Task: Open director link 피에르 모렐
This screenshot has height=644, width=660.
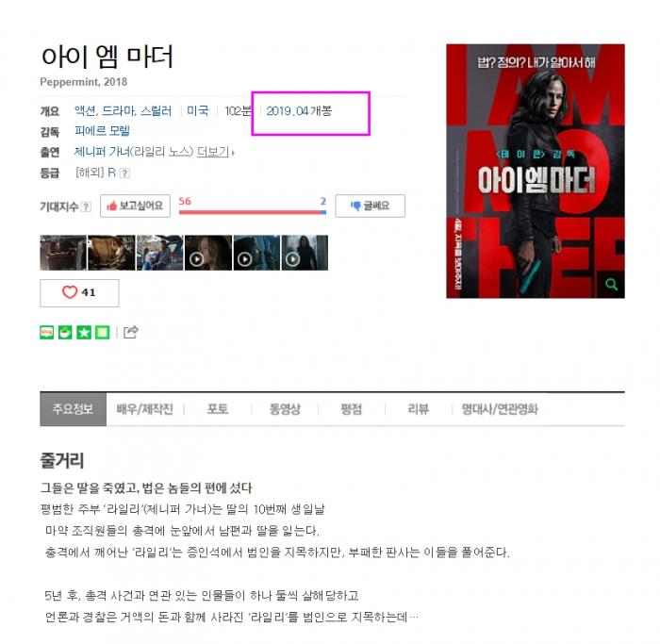Action: click(x=102, y=131)
